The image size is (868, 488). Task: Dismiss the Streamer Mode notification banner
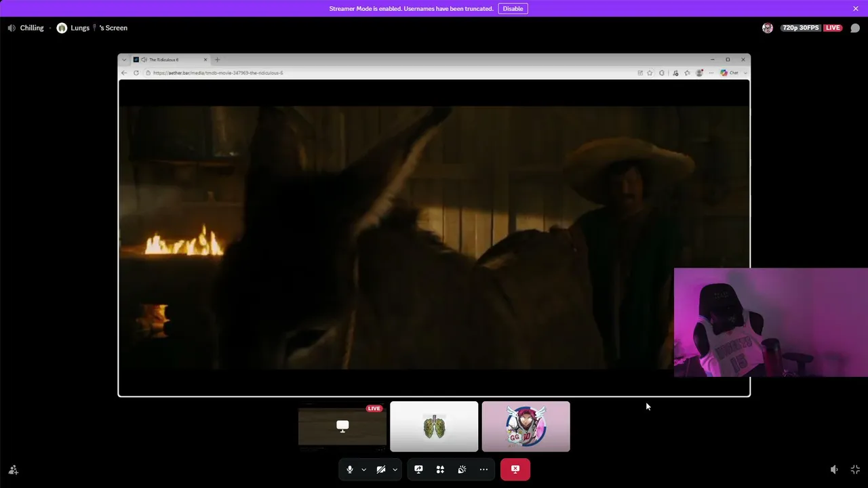click(x=856, y=9)
